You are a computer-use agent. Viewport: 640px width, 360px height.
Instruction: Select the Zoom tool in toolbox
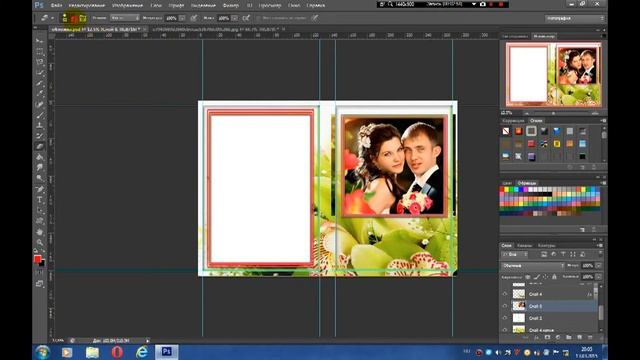(40, 242)
